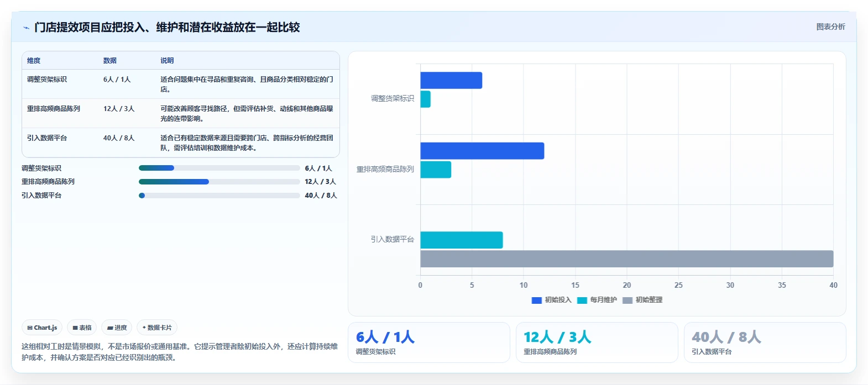
Task: Click the 引入数据平台 progress bar
Action: pos(219,196)
